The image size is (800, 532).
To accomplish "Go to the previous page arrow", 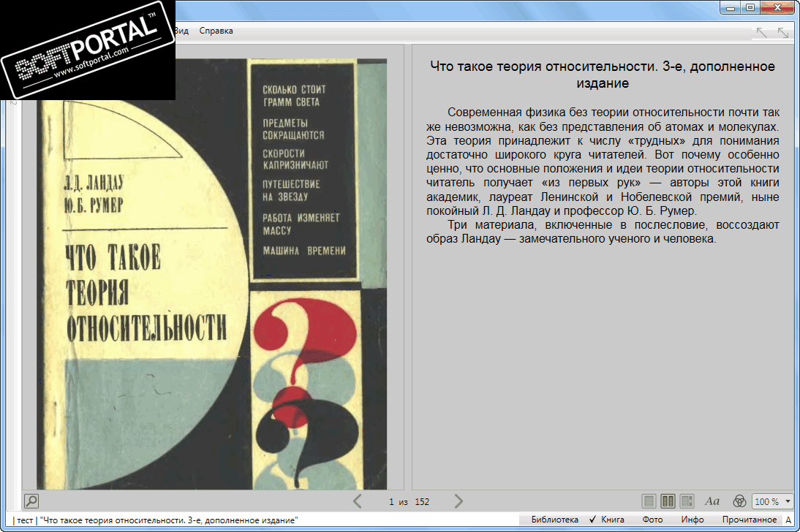I will coord(358,501).
